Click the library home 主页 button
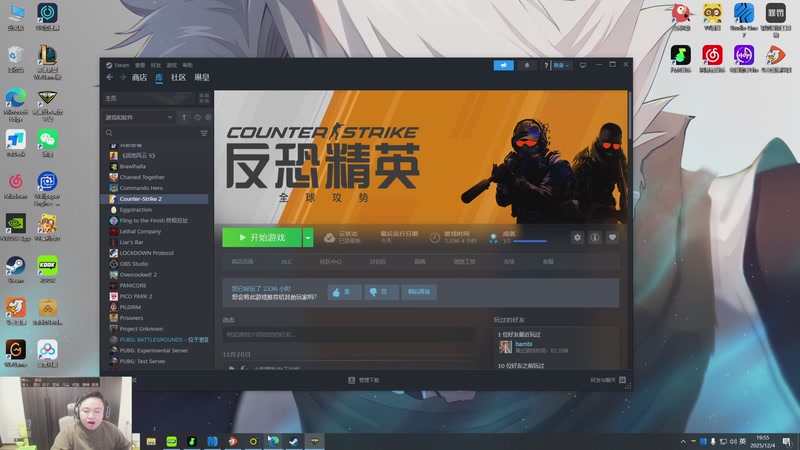Image resolution: width=800 pixels, height=450 pixels. (149, 98)
